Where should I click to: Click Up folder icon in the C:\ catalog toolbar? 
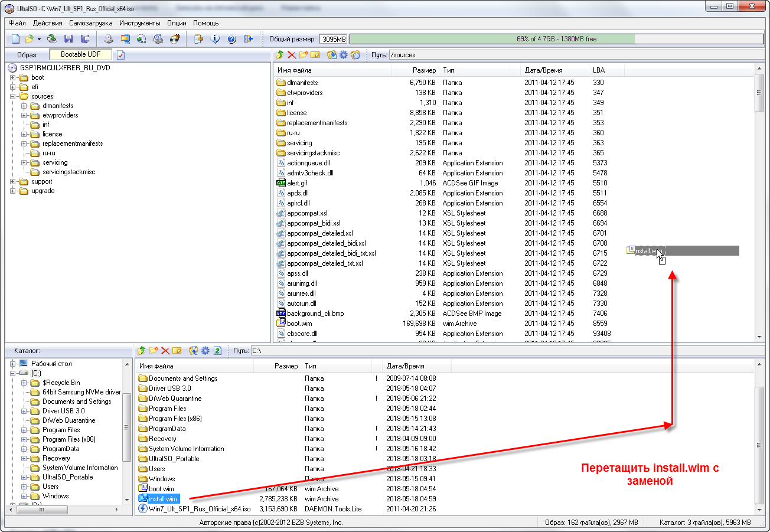click(142, 351)
